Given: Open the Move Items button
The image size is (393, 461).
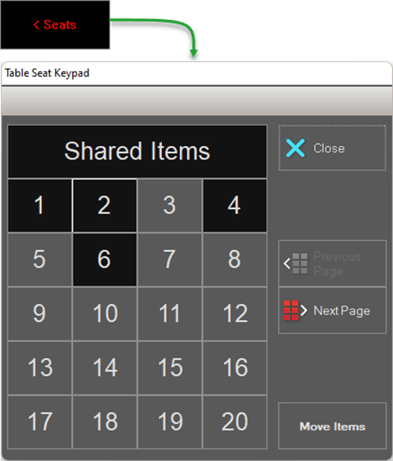Looking at the screenshot, I should coord(332,426).
